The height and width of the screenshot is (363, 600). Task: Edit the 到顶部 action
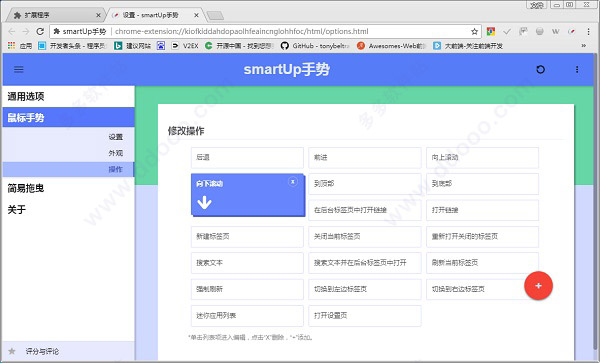point(365,184)
